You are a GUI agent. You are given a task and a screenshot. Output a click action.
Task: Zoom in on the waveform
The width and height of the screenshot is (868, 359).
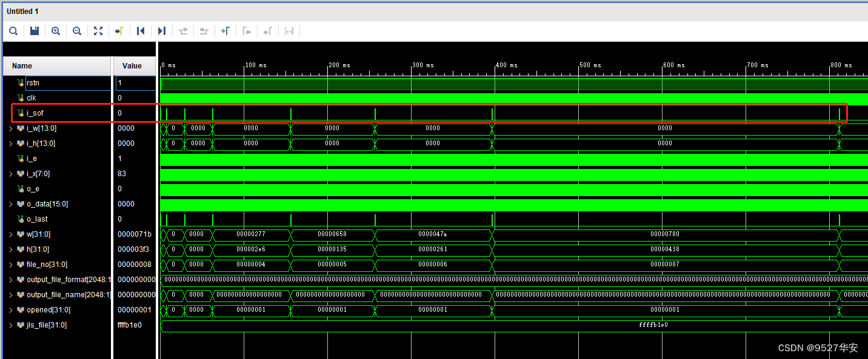(x=56, y=31)
